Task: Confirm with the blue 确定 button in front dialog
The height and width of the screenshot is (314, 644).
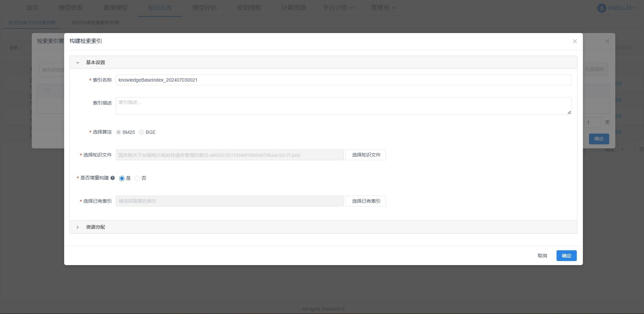Action: tap(566, 256)
